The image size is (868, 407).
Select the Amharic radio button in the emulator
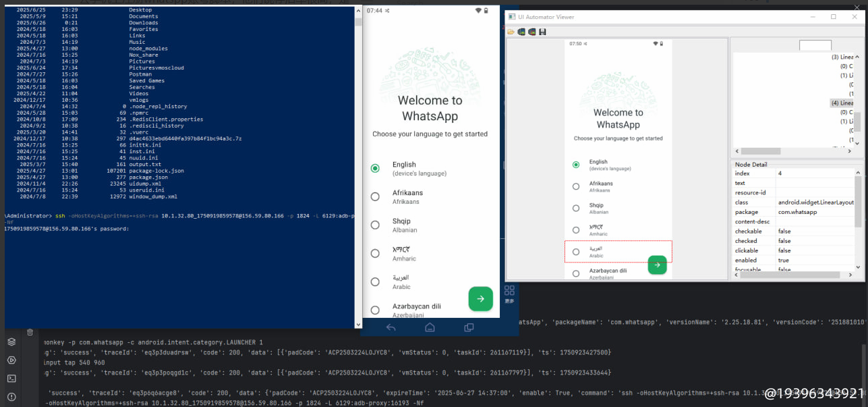tap(375, 253)
